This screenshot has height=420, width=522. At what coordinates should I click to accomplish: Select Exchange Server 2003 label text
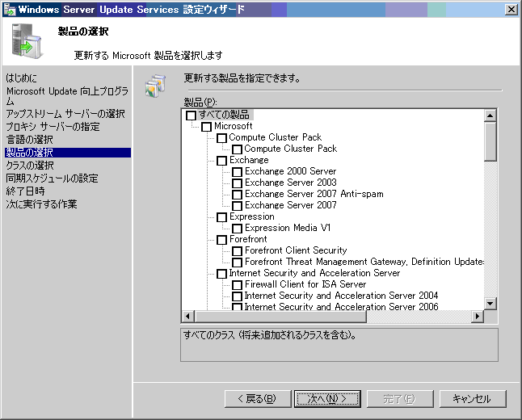pyautogui.click(x=291, y=183)
